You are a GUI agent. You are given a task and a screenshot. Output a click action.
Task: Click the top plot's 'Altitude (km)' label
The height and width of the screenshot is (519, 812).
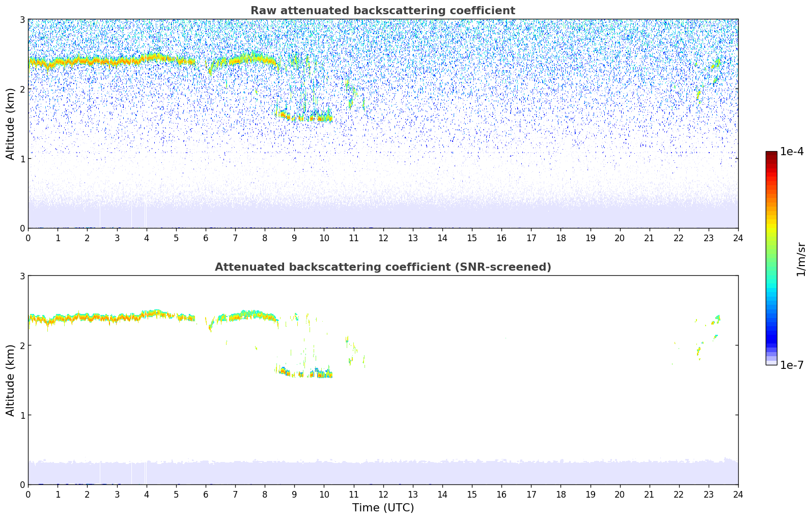tap(11, 124)
